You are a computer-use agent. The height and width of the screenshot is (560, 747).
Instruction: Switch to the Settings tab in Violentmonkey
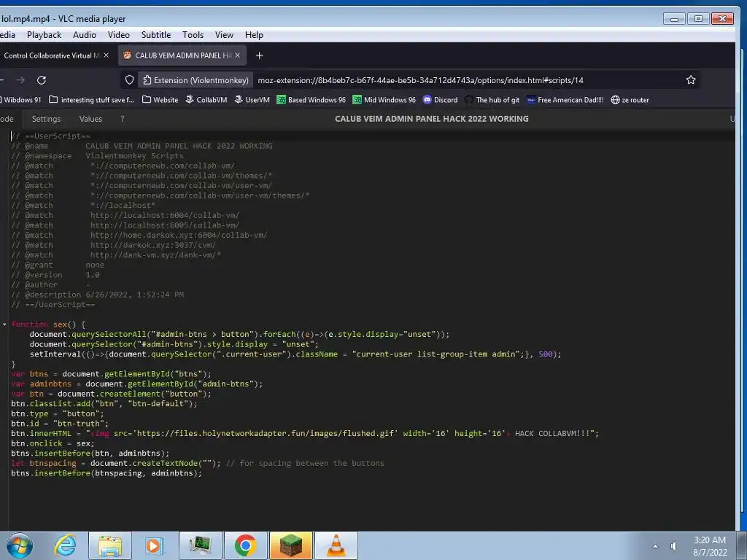[46, 119]
